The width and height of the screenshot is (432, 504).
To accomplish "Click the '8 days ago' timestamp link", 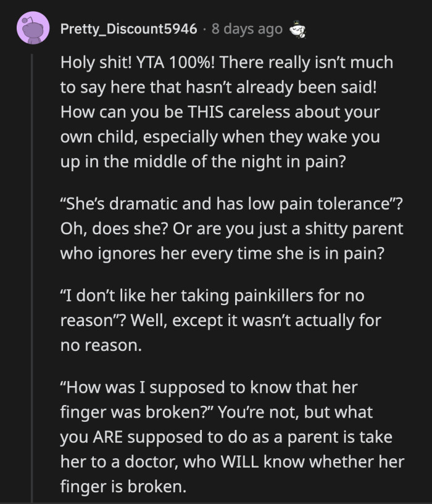I will (x=249, y=28).
